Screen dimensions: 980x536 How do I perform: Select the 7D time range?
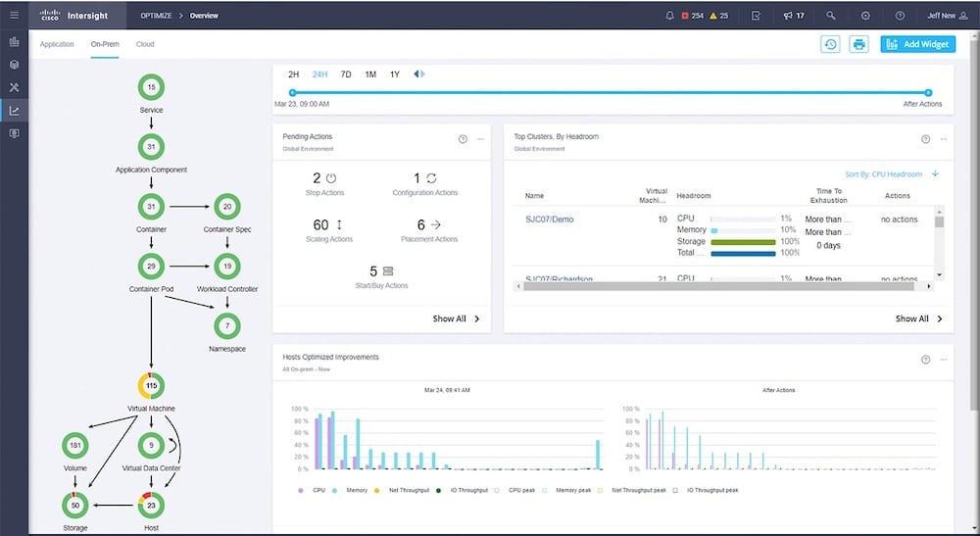[x=346, y=74]
